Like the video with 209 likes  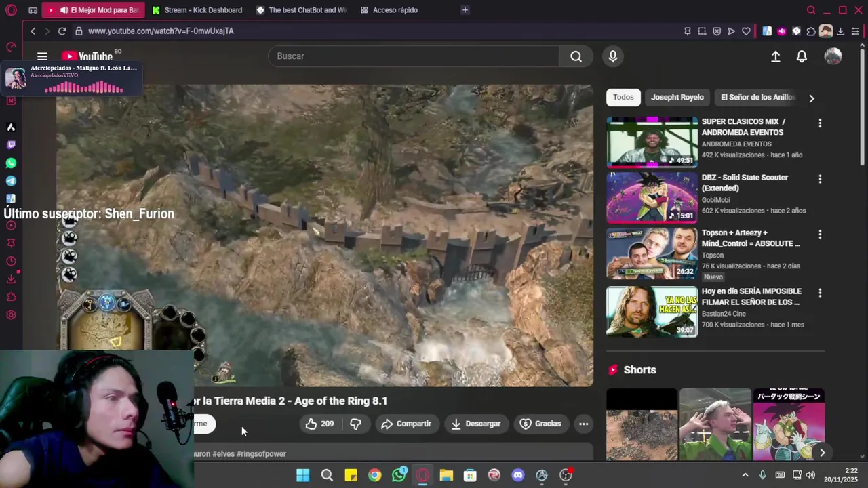tap(319, 424)
